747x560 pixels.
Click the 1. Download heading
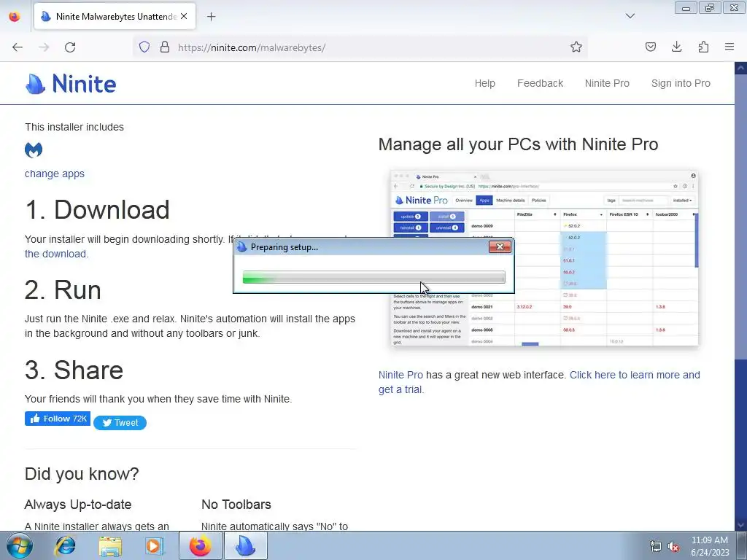97,209
